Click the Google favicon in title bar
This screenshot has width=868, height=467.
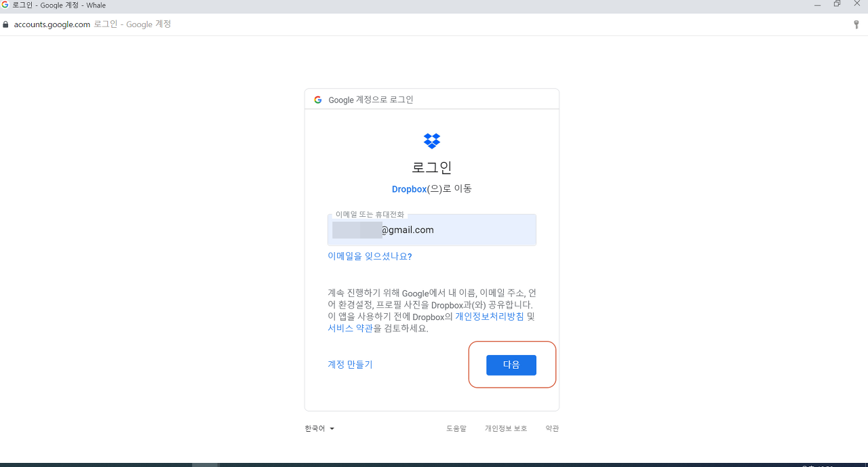click(x=5, y=5)
